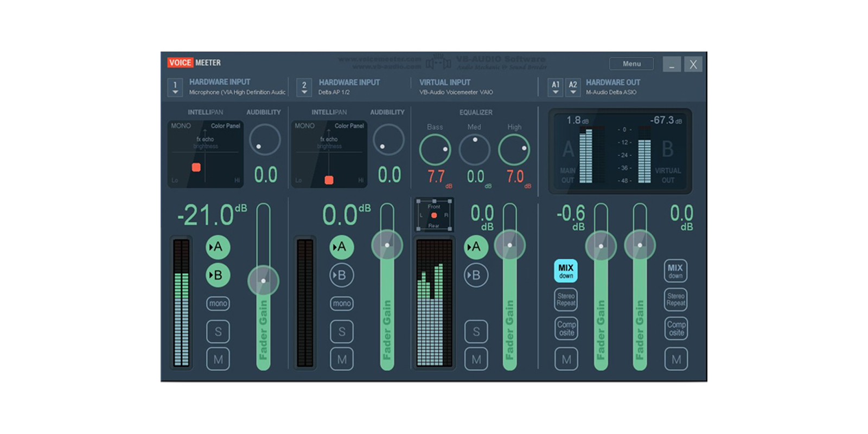Click the VB-Audio Voicemeeter VAIO label
868x434 pixels.
click(x=456, y=92)
